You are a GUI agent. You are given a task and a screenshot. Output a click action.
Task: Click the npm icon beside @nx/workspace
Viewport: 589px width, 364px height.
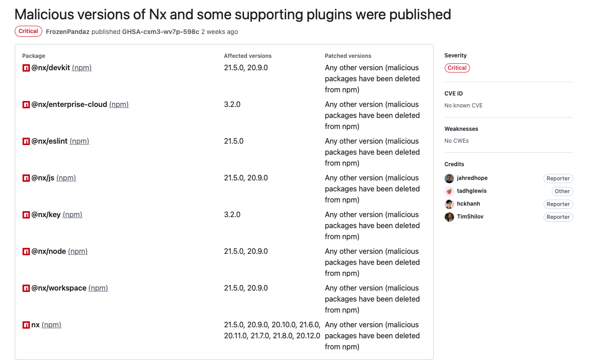(26, 288)
